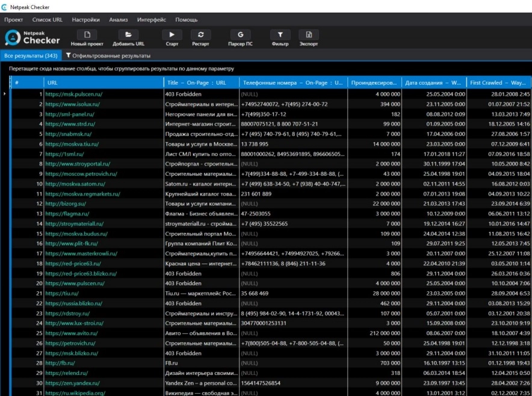Image resolution: width=532 pixels, height=396 pixels.
Task: Open the link http://www.plit-fk.ru/
Action: [72, 244]
